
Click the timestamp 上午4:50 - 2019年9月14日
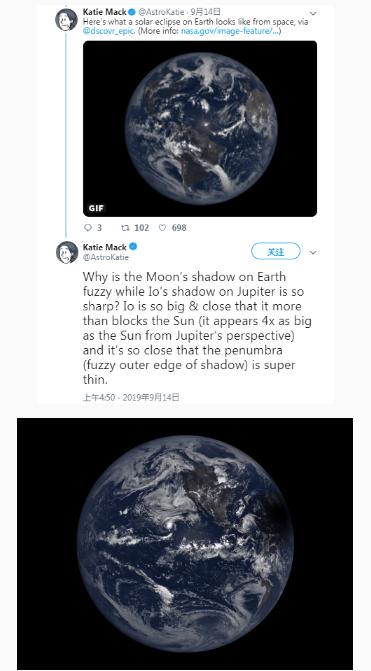(x=131, y=398)
